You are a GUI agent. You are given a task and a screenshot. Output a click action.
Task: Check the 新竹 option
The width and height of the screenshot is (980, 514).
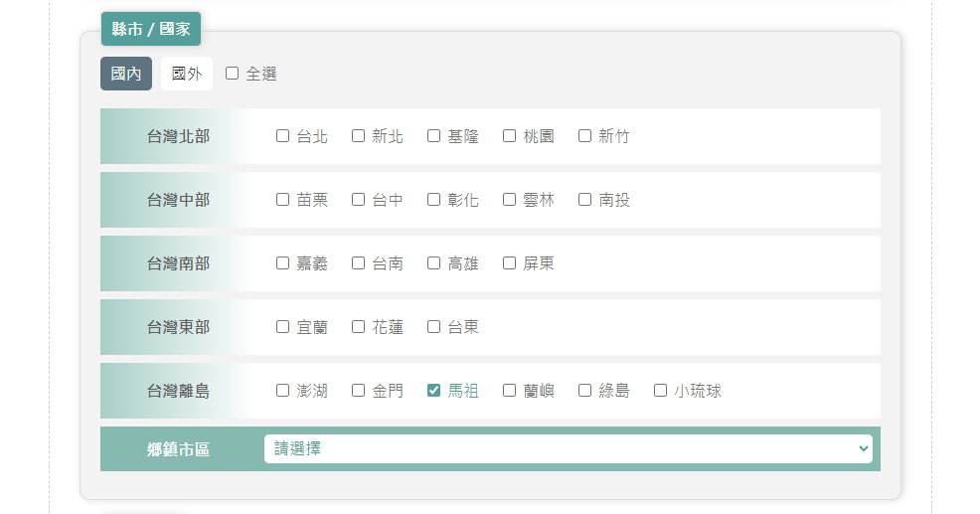click(585, 136)
